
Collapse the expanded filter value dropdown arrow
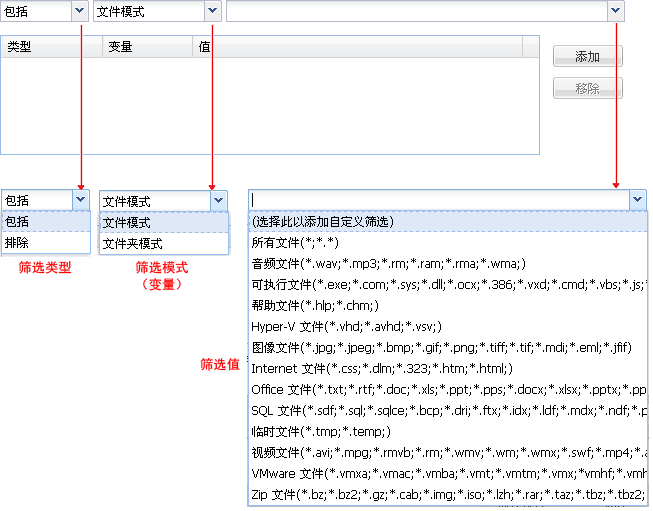click(638, 200)
